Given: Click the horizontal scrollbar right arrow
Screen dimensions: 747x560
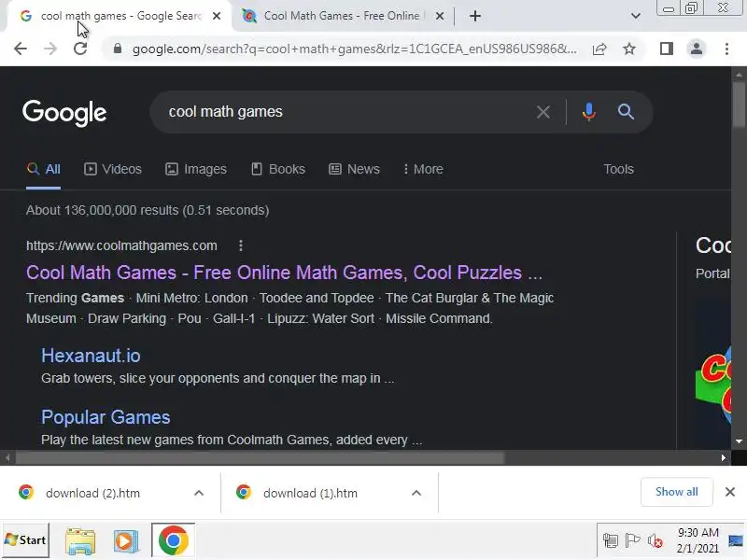Looking at the screenshot, I should pyautogui.click(x=723, y=457).
